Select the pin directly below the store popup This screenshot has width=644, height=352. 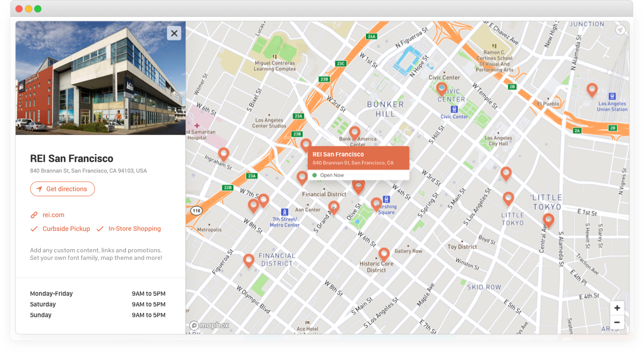(x=359, y=186)
